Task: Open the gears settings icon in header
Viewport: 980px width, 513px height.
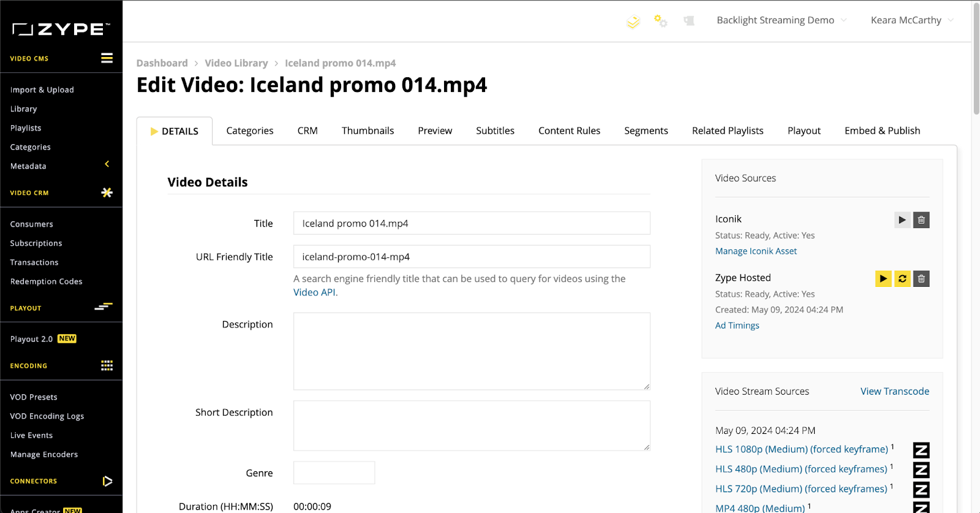Action: click(x=660, y=21)
